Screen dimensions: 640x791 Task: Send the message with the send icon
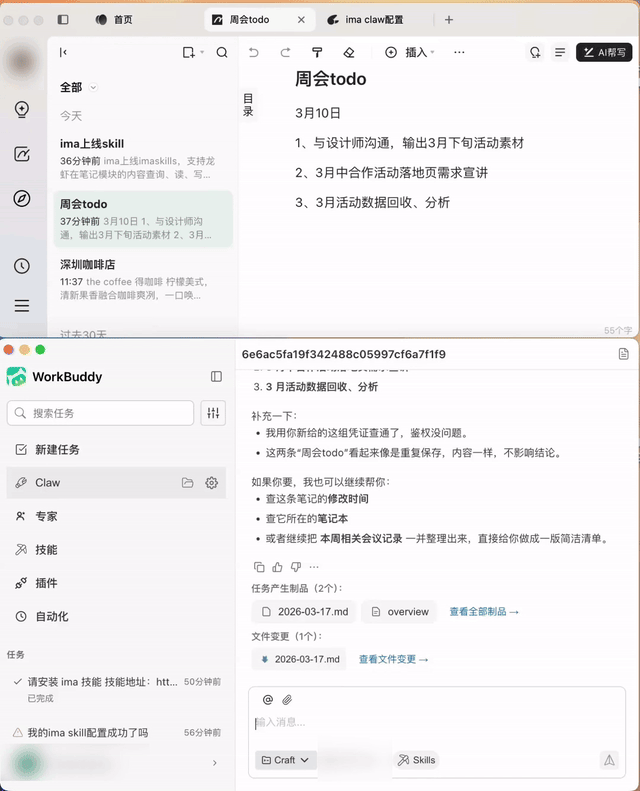609,760
